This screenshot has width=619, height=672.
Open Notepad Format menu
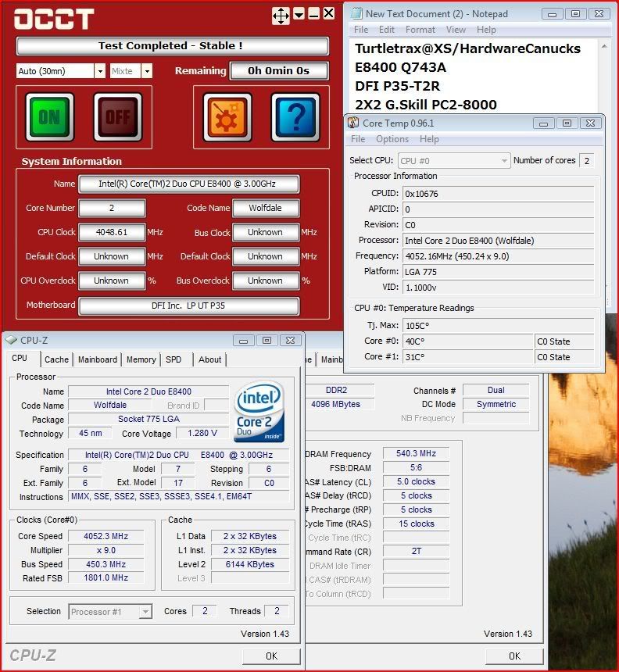click(x=420, y=30)
